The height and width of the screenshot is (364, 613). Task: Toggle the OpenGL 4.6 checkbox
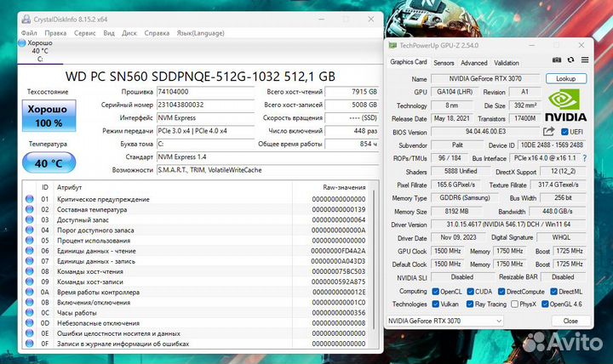545,304
